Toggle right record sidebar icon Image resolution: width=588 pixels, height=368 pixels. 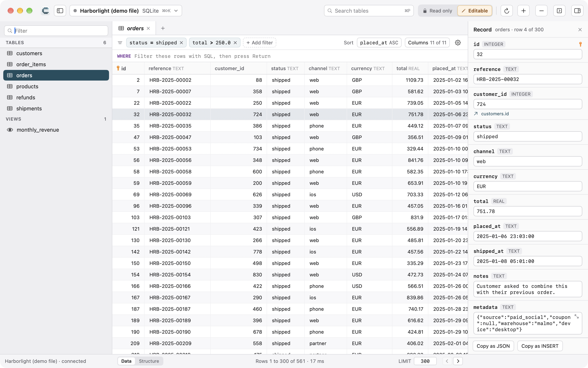click(577, 11)
